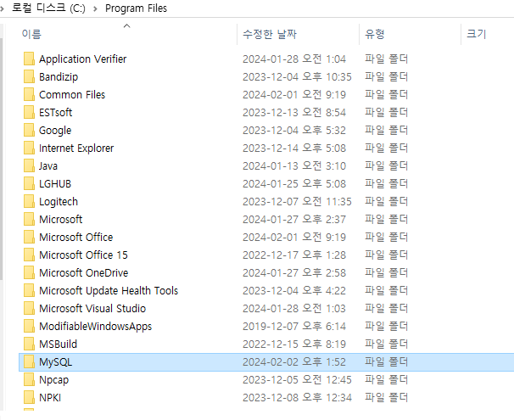Select the NPKI folder name
This screenshot has width=514, height=420.
pyautogui.click(x=50, y=397)
